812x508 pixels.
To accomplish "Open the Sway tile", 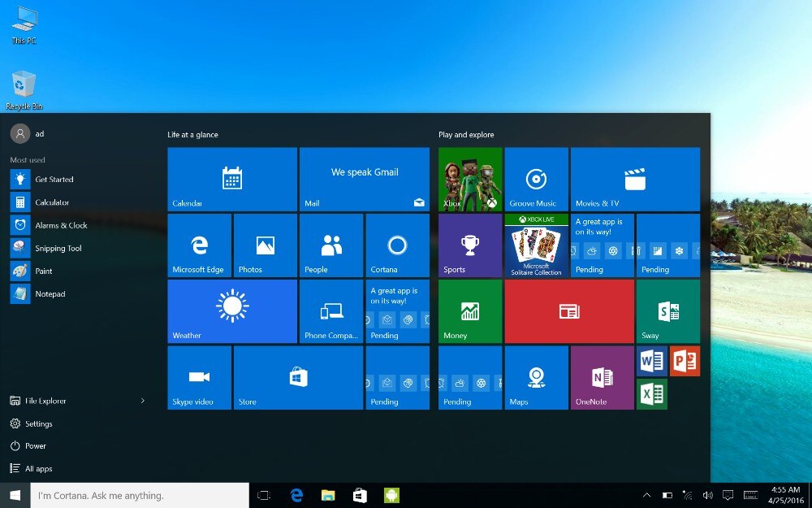I will click(x=668, y=311).
